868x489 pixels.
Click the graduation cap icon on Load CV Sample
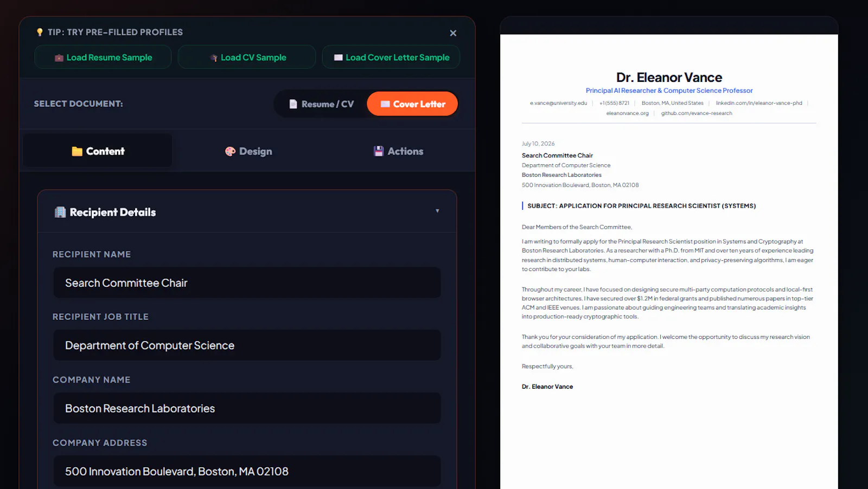click(214, 57)
